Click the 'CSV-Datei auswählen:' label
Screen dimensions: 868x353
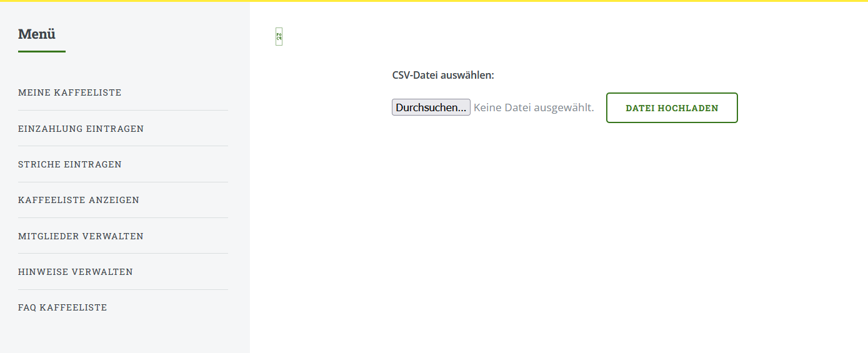tap(443, 75)
